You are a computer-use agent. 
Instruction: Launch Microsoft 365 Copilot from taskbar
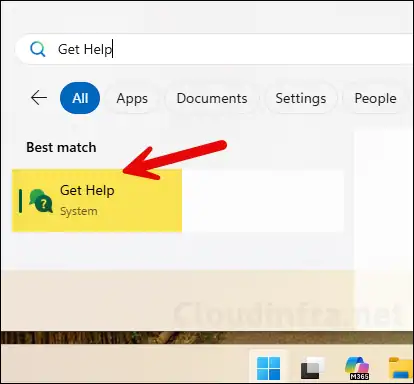pyautogui.click(x=357, y=368)
